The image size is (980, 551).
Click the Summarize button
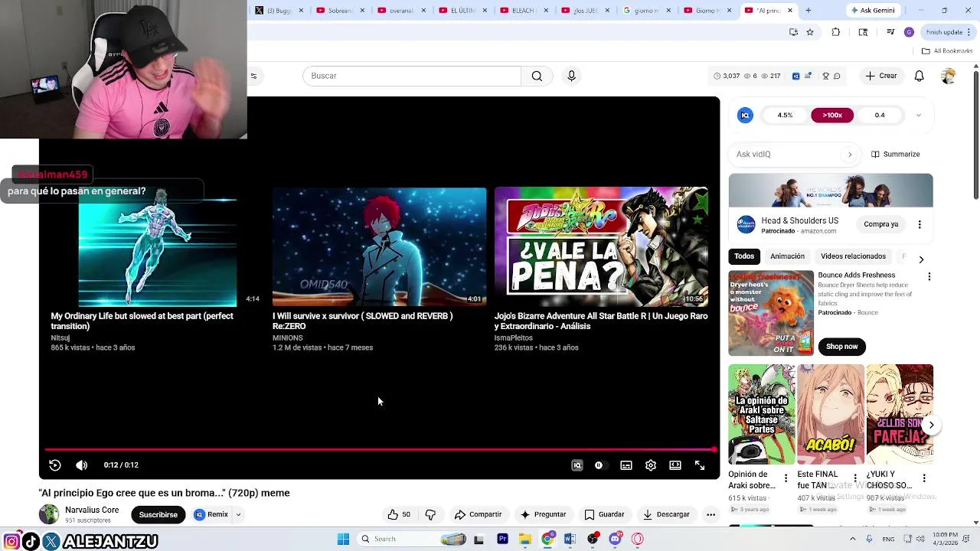coord(896,154)
